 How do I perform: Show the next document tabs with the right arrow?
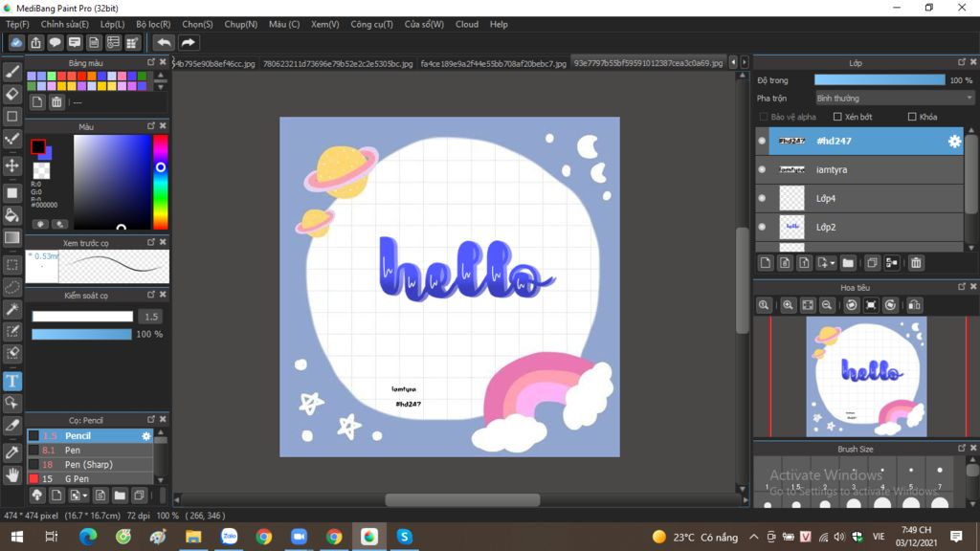[x=745, y=62]
